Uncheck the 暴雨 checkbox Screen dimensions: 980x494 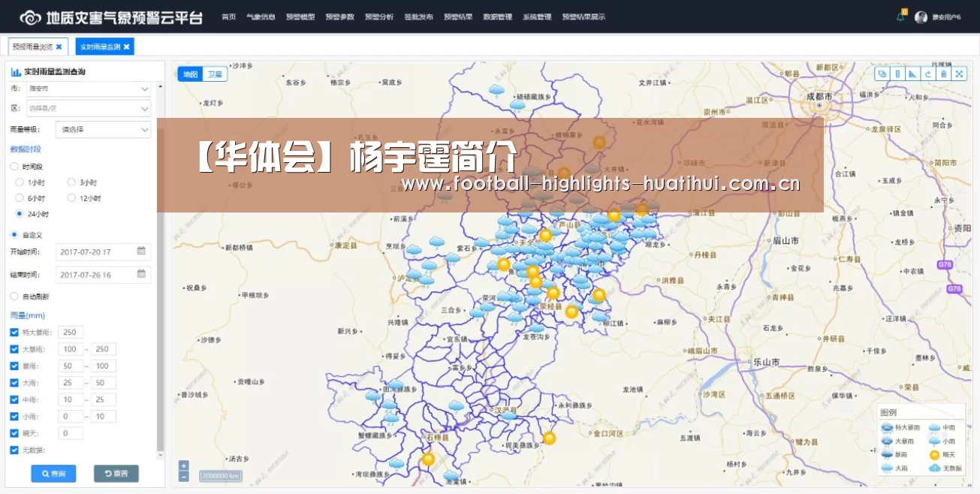14,366
